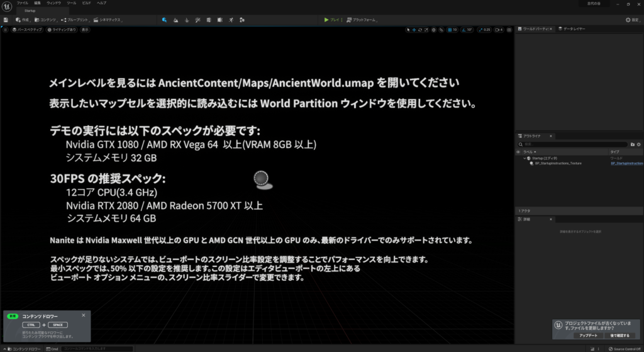Open the ウィンドウ menu
This screenshot has height=352, width=644.
(54, 3)
